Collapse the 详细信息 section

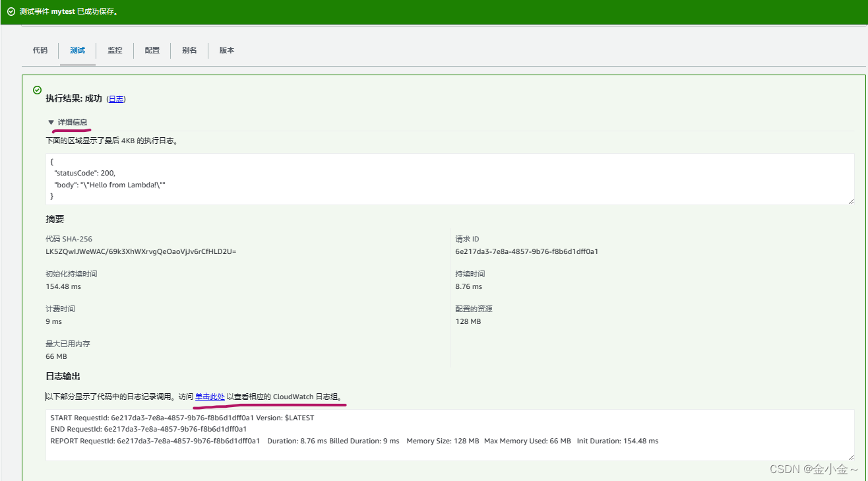(67, 122)
